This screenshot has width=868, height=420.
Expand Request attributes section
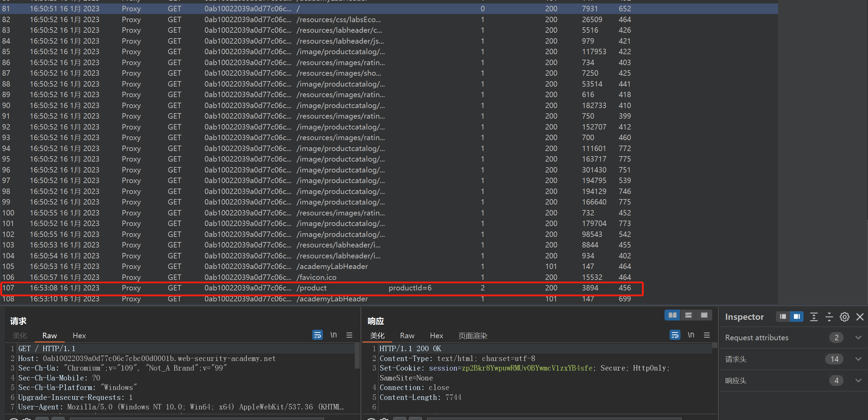click(x=858, y=337)
